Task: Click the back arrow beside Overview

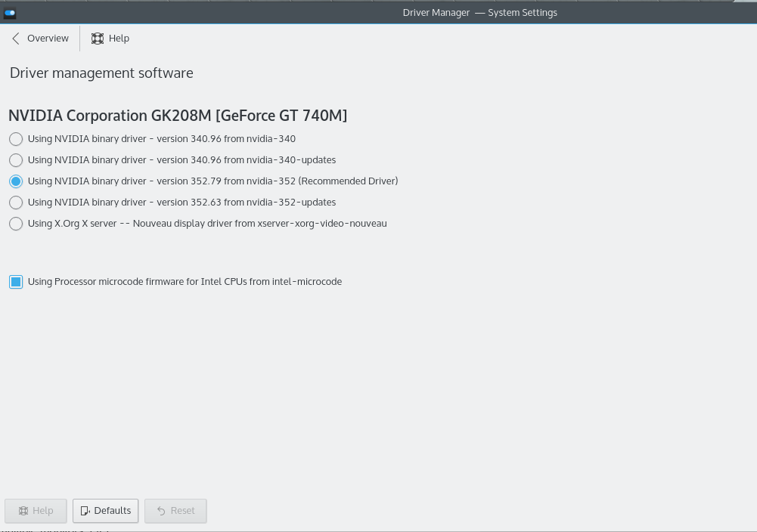Action: click(16, 39)
